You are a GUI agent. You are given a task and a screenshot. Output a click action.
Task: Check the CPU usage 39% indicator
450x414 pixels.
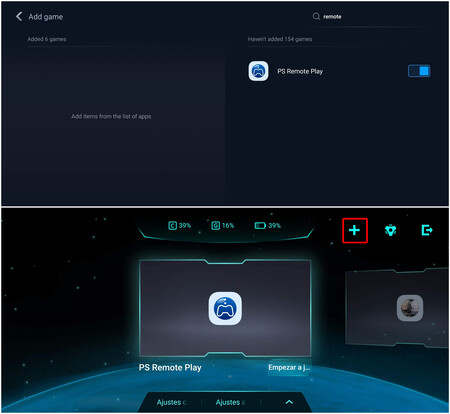180,226
